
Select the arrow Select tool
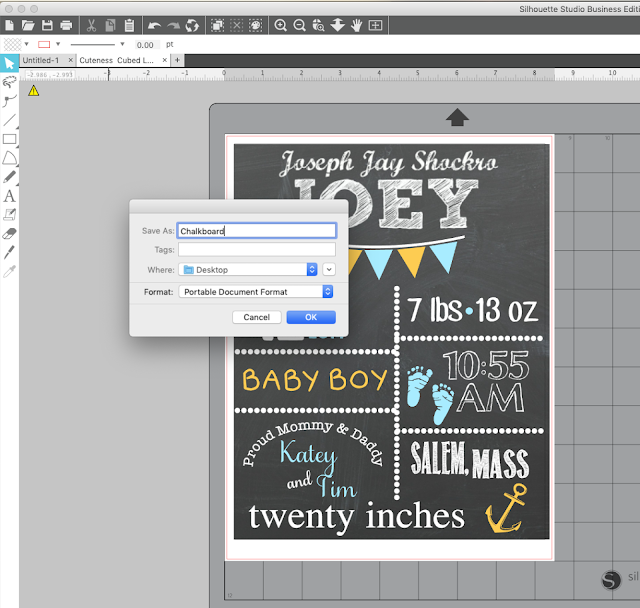(x=9, y=63)
